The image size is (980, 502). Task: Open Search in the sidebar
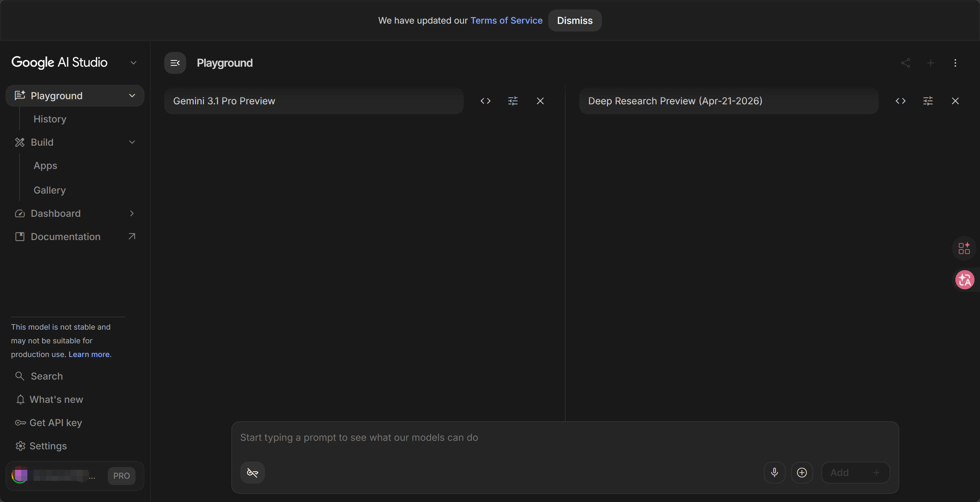coord(39,376)
